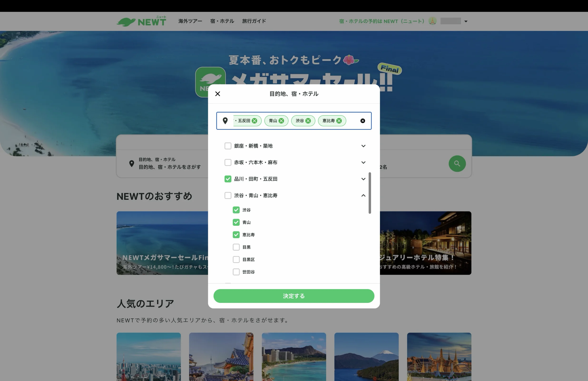
Task: Confirm selection with 決定する button
Action: click(294, 296)
